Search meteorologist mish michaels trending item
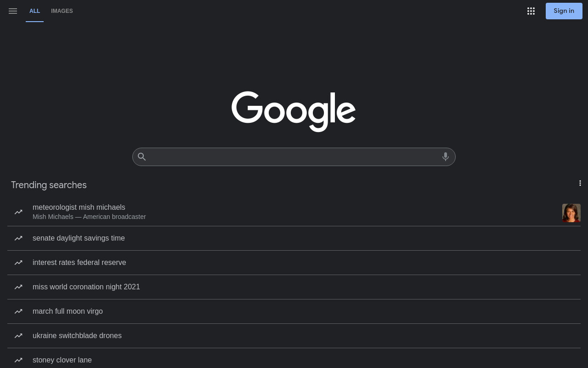Viewport: 588px width, 368px height. (294, 212)
